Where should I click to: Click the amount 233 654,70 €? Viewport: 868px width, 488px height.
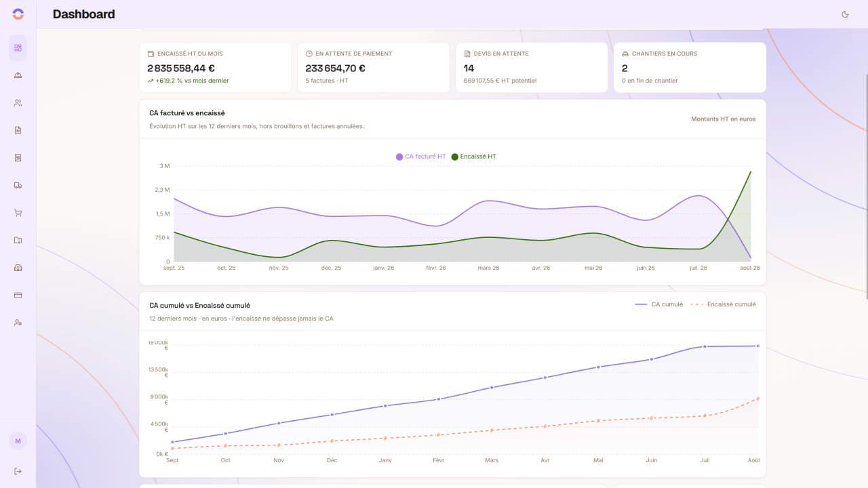point(336,68)
